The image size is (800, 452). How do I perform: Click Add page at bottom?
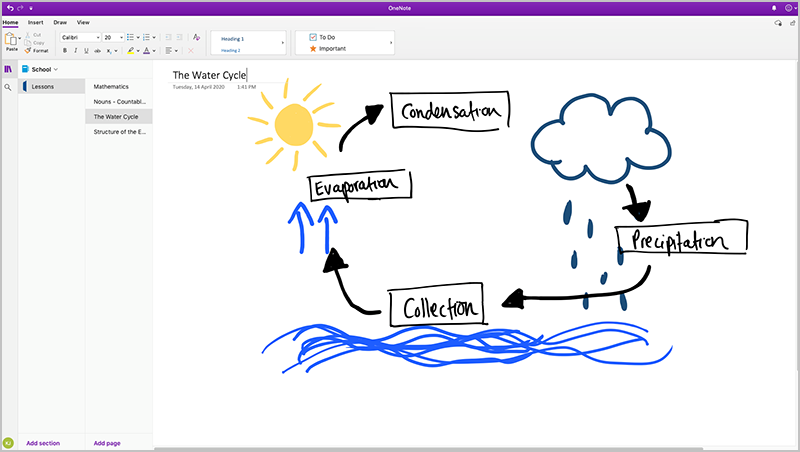(x=107, y=442)
